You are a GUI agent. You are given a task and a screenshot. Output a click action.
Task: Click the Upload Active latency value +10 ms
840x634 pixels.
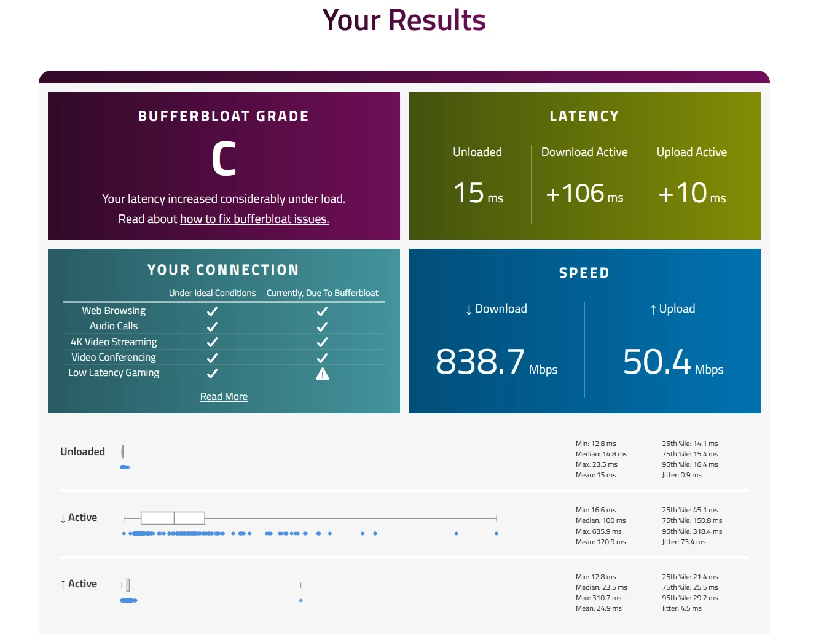pos(692,193)
